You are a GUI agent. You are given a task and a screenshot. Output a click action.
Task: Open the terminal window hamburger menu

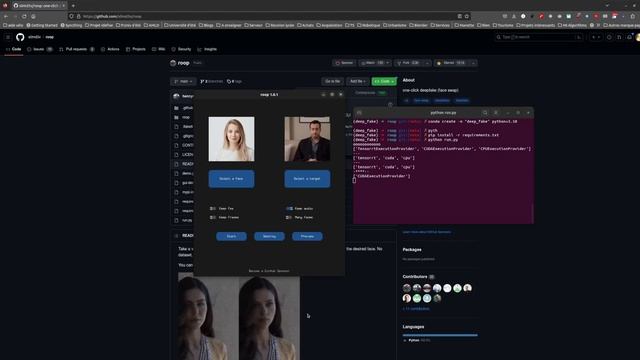[x=496, y=113]
